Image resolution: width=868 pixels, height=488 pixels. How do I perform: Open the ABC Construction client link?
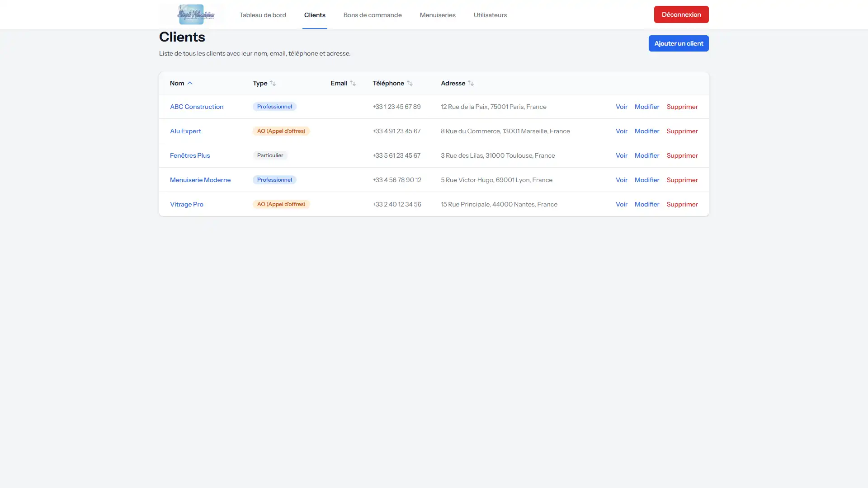point(197,107)
